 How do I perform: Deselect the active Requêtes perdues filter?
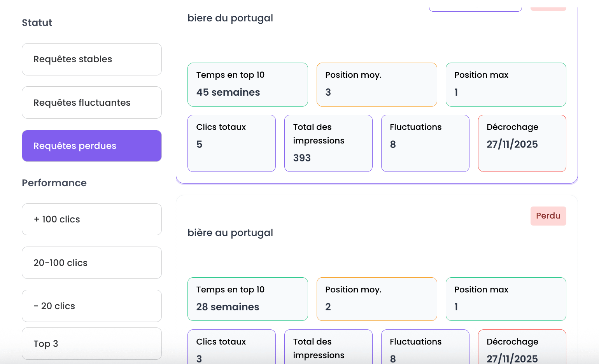[x=91, y=146]
